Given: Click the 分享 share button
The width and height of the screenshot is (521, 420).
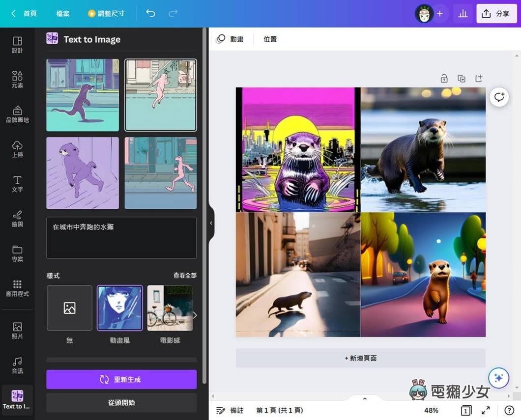Looking at the screenshot, I should click(x=496, y=13).
